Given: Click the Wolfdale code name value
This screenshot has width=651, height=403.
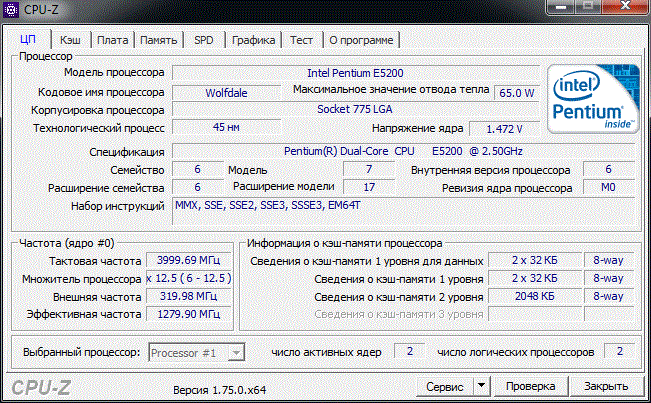Looking at the screenshot, I should pyautogui.click(x=226, y=93).
